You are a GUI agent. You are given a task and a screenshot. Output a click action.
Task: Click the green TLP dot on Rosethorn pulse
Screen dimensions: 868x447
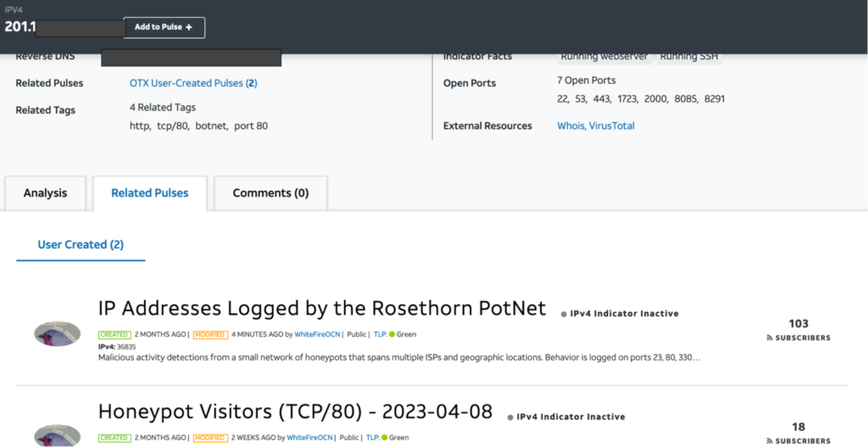[392, 334]
